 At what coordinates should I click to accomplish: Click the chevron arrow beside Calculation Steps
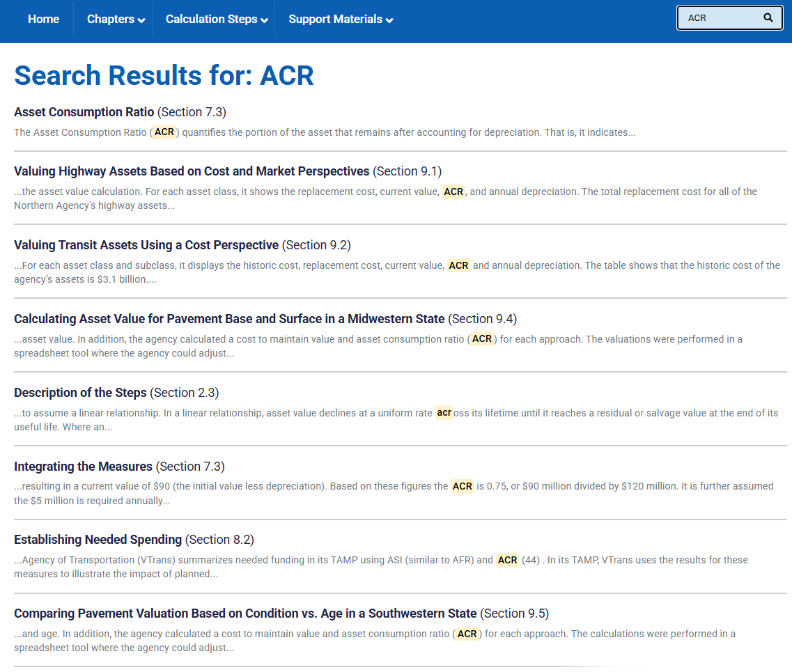click(x=265, y=21)
